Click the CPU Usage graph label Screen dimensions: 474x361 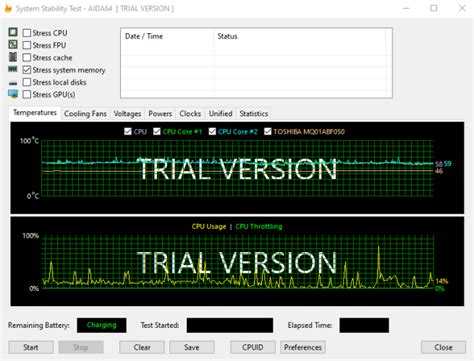pos(209,226)
